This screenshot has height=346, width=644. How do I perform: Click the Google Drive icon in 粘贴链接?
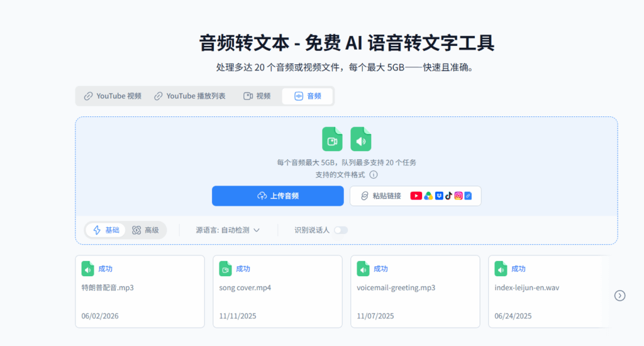click(x=428, y=196)
